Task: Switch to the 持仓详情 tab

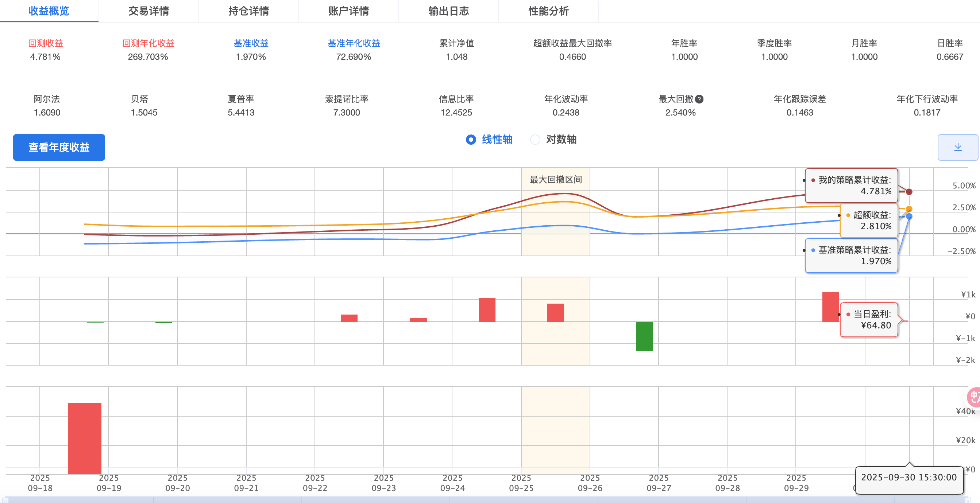Action: tap(248, 11)
